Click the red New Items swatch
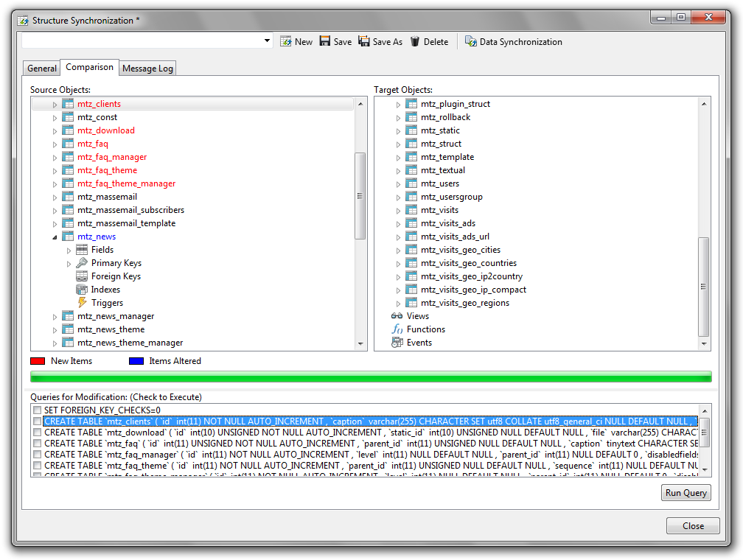This screenshot has width=743, height=560. pyautogui.click(x=38, y=361)
